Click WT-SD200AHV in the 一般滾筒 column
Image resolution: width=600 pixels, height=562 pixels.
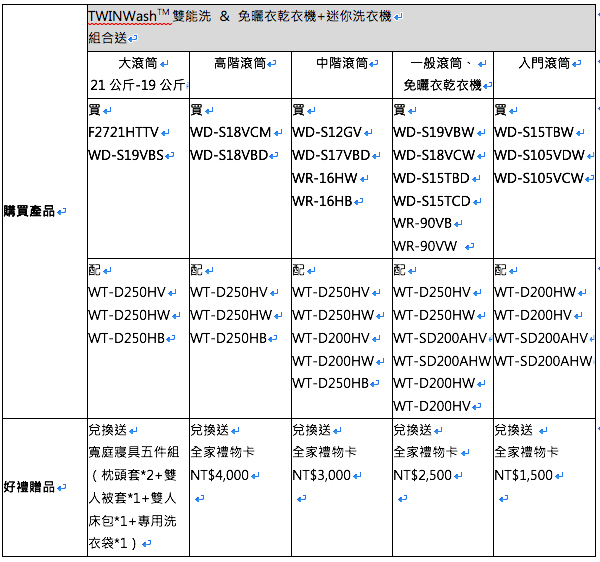pyautogui.click(x=440, y=339)
